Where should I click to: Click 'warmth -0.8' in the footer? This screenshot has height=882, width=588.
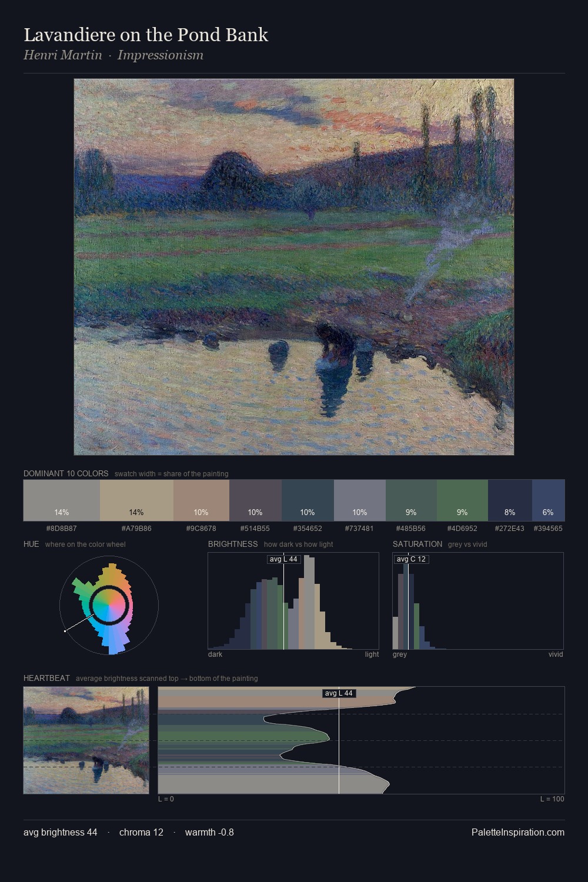tap(209, 832)
